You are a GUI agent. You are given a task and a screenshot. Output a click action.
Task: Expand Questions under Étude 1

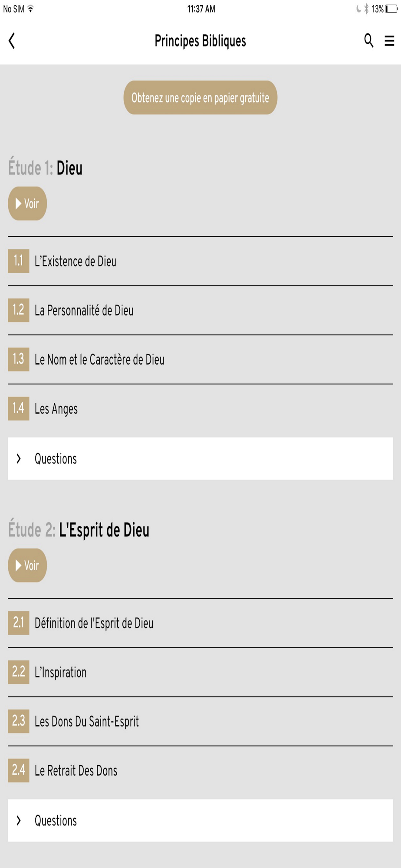[x=200, y=459]
